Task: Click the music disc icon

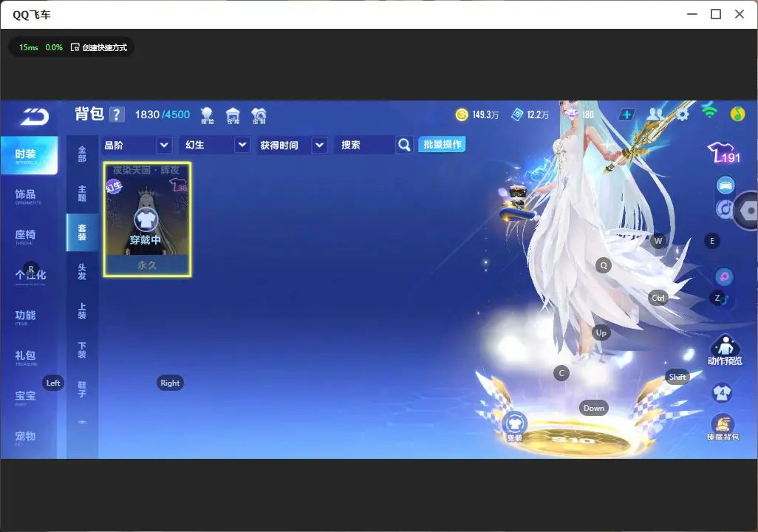Action: pos(724,209)
